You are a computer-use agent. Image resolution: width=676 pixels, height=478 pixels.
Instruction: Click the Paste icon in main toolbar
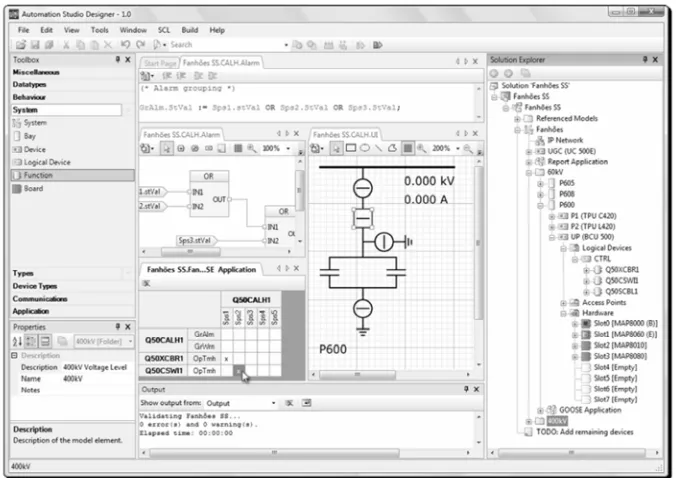[94, 45]
